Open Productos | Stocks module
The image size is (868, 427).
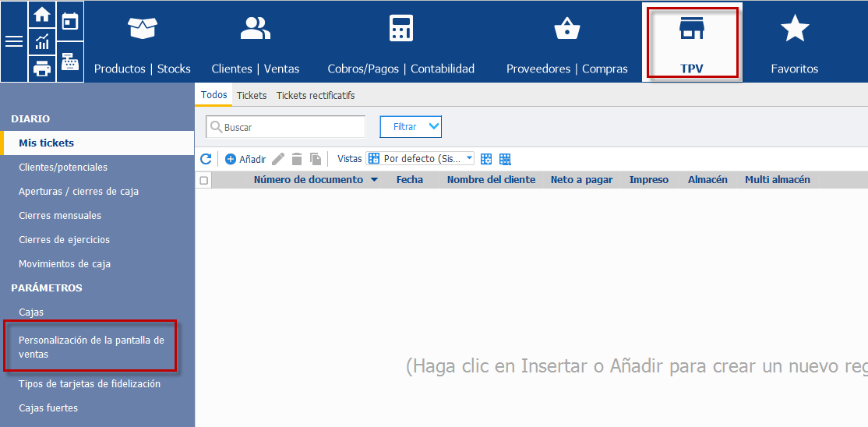pos(143,44)
